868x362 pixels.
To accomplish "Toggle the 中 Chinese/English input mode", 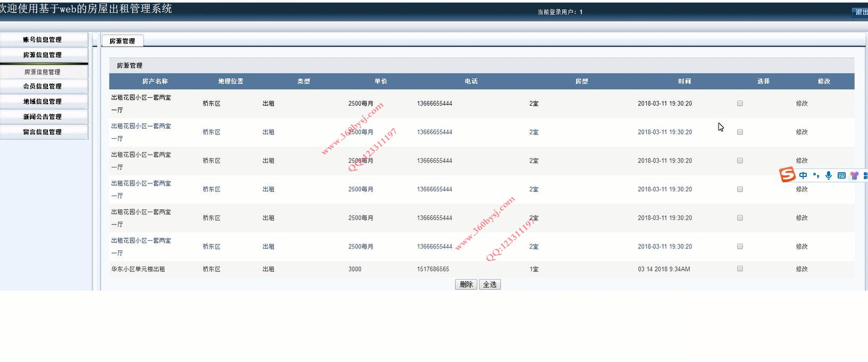I will point(803,175).
